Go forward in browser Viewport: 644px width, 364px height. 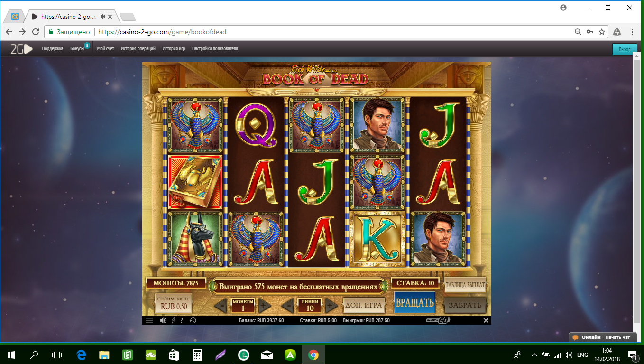22,32
